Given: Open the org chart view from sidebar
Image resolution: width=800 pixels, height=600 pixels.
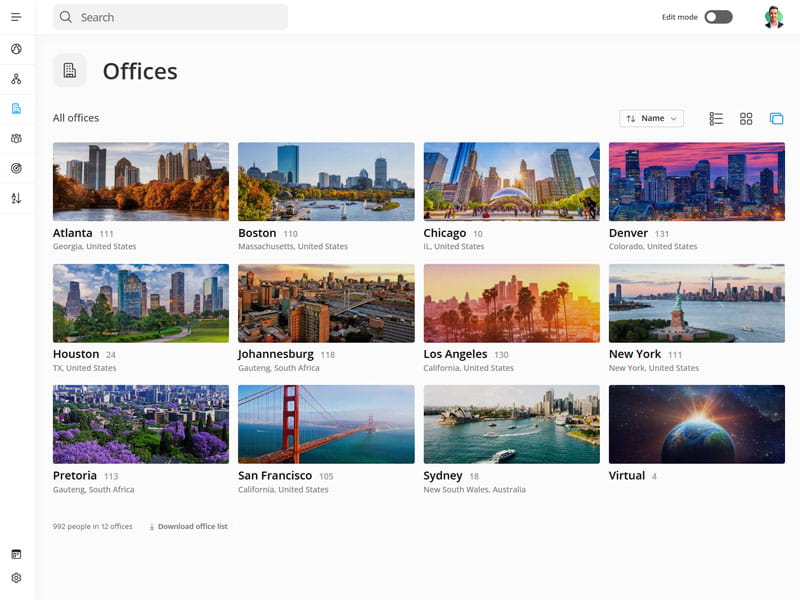Looking at the screenshot, I should click(x=15, y=78).
